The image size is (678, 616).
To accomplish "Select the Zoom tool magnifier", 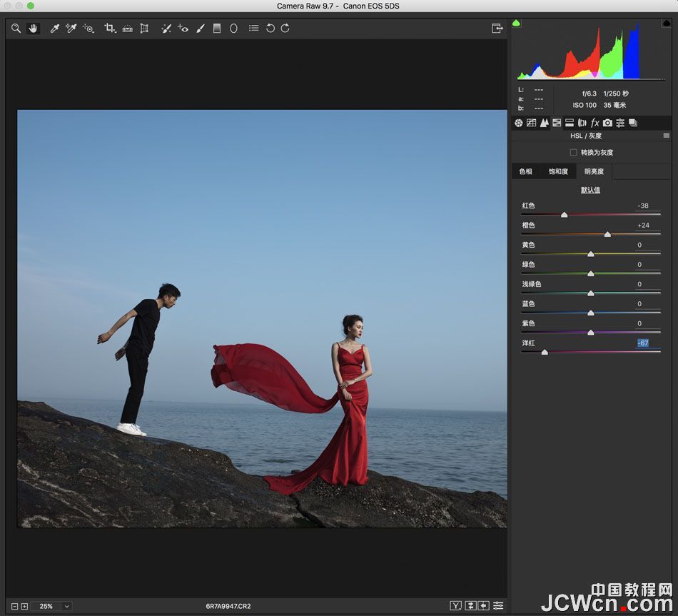I will point(16,29).
